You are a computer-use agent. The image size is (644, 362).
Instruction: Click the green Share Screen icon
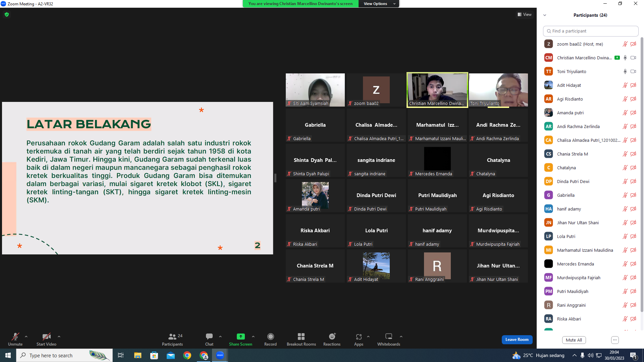pos(240,337)
